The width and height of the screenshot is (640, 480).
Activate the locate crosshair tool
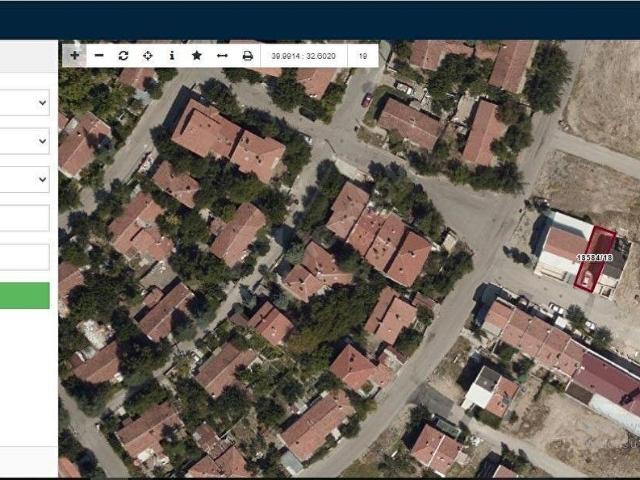148,56
